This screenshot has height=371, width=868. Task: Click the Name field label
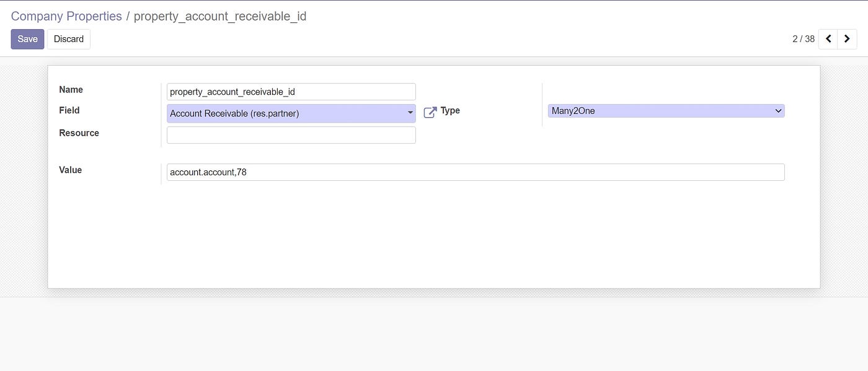click(71, 90)
